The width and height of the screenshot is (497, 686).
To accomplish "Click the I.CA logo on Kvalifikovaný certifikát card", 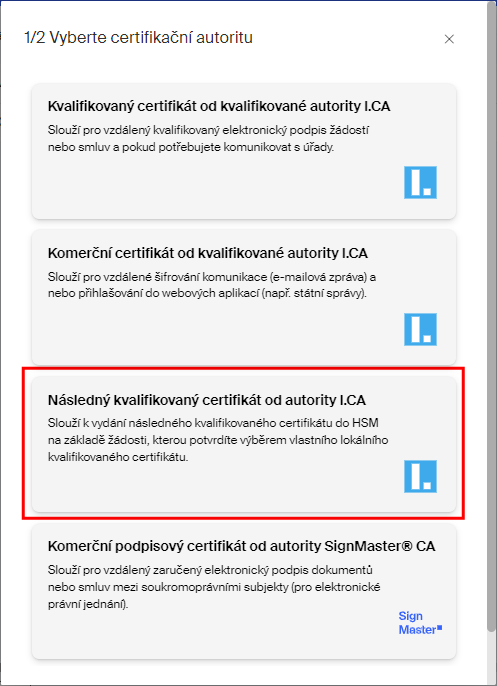I will [420, 182].
